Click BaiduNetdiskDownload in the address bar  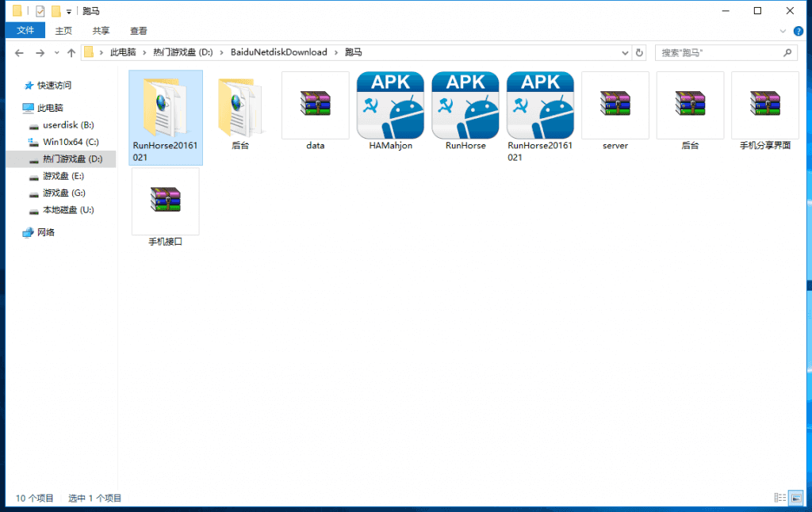279,52
